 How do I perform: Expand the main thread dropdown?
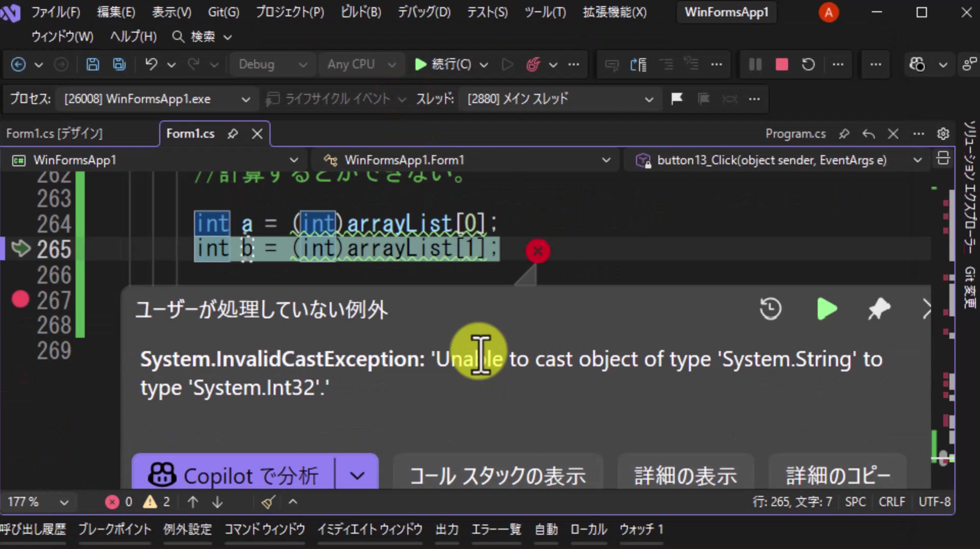point(649,99)
